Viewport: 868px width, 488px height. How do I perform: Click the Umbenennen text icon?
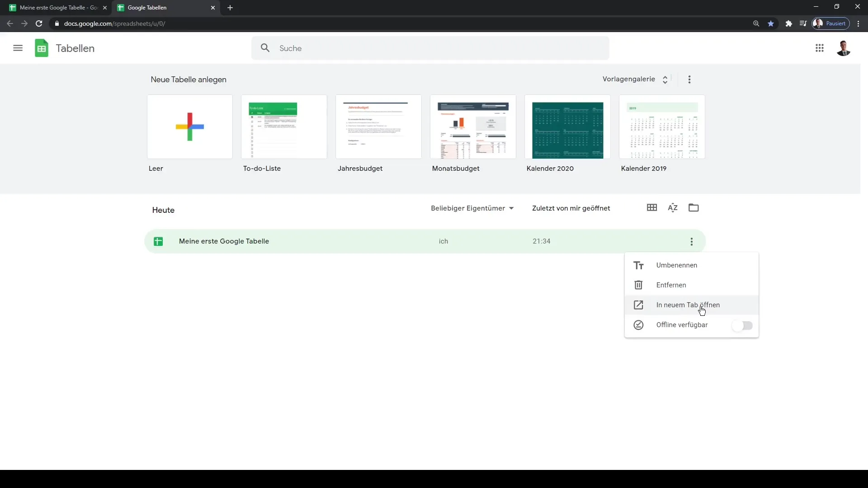638,265
